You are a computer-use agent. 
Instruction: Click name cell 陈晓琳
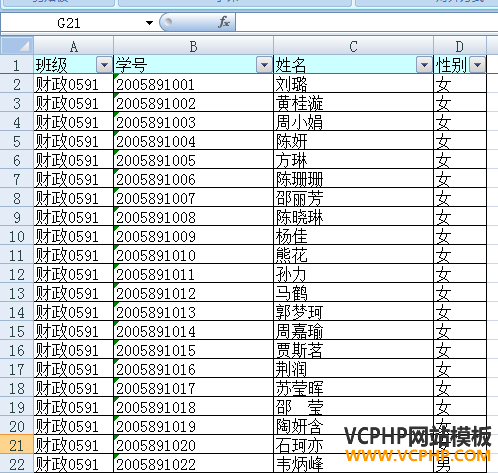coord(353,217)
